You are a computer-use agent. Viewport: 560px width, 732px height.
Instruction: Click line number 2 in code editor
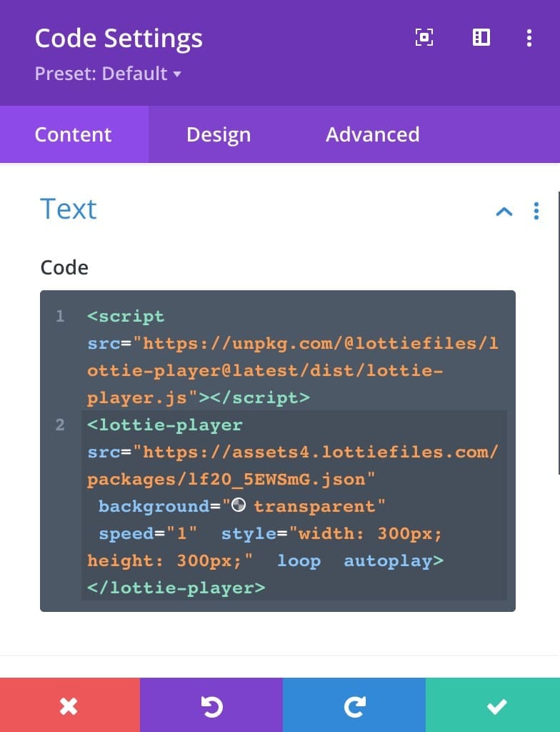60,425
